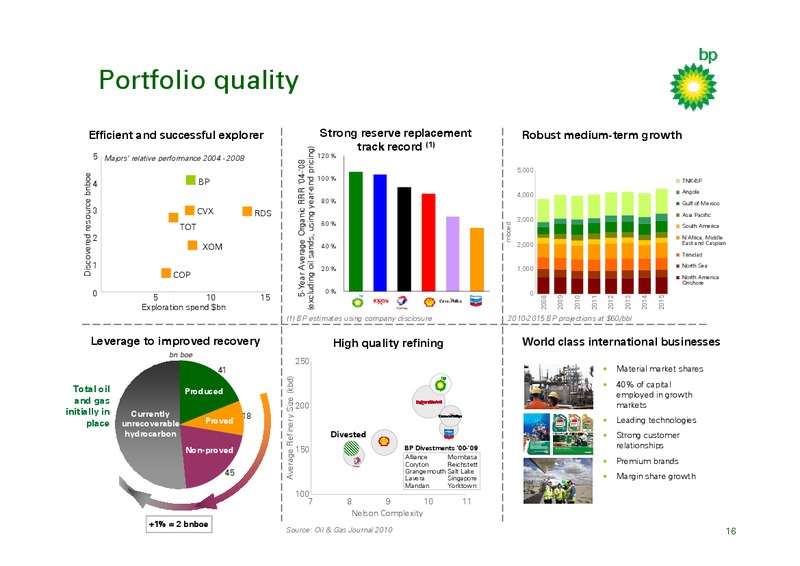Select the Currently unrecoverable hydrocarbon slice
The image size is (800, 566).
tap(149, 424)
